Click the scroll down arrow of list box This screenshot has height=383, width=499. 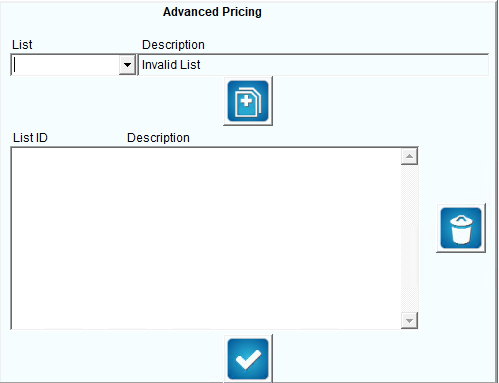[x=409, y=321]
